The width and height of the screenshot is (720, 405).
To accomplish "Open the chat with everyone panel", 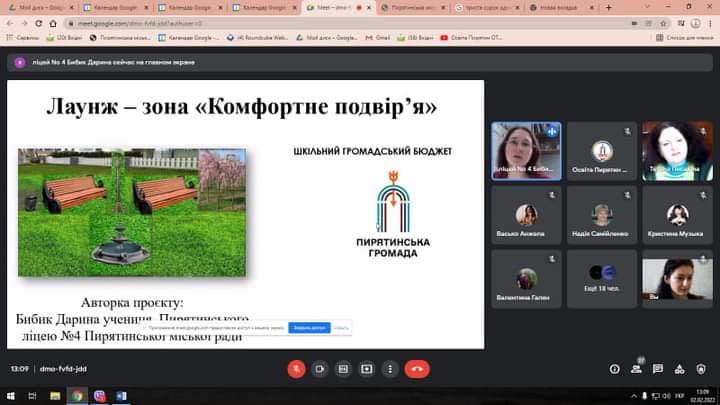I will coord(659,368).
